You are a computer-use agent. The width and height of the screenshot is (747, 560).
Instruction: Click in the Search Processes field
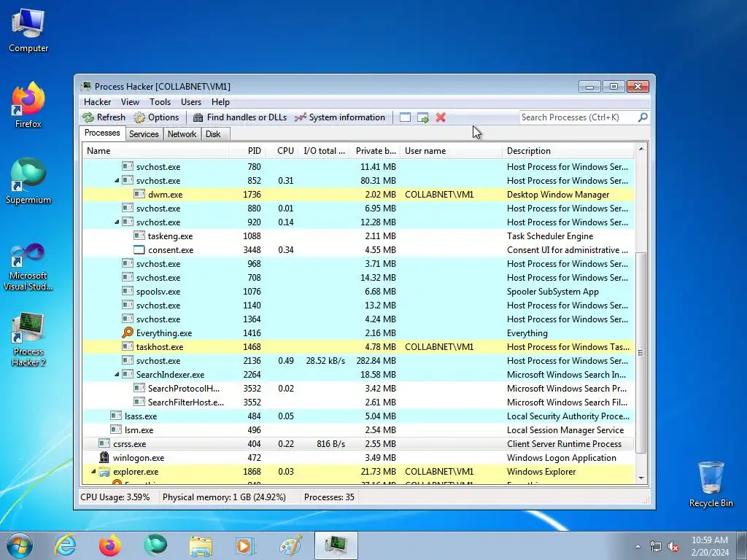click(x=578, y=117)
